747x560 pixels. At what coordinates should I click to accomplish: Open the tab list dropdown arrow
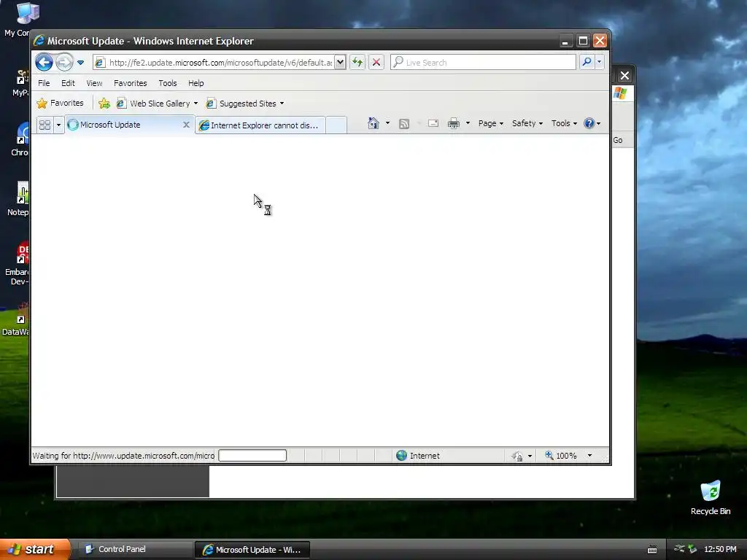[x=58, y=125]
